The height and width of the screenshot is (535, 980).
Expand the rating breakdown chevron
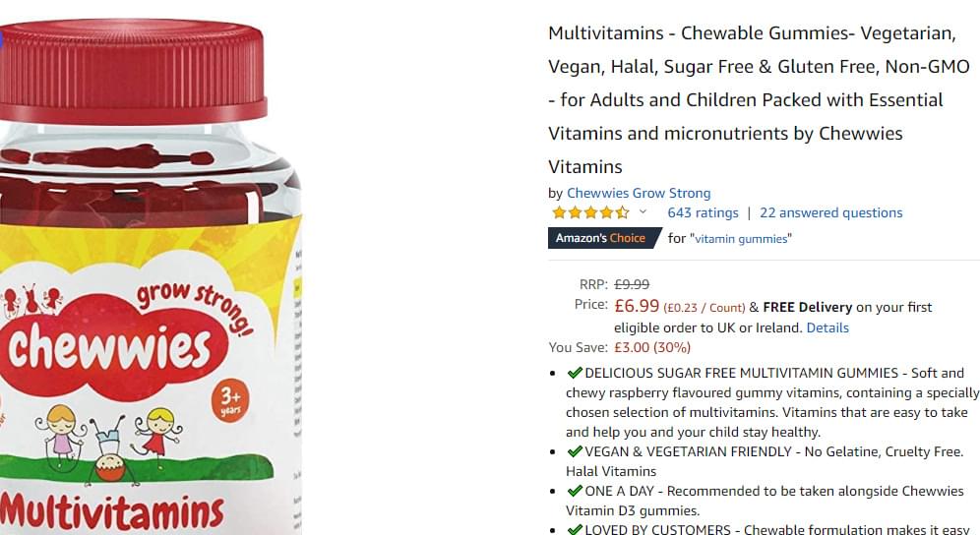click(643, 211)
